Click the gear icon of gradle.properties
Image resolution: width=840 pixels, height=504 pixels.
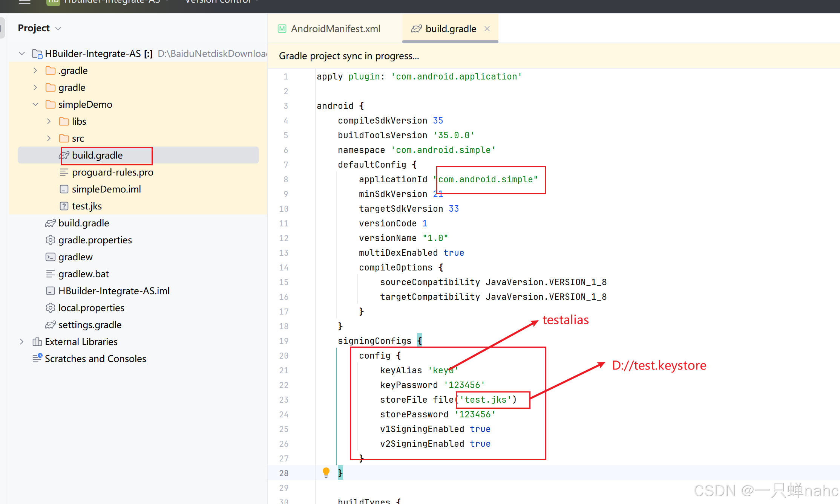50,240
